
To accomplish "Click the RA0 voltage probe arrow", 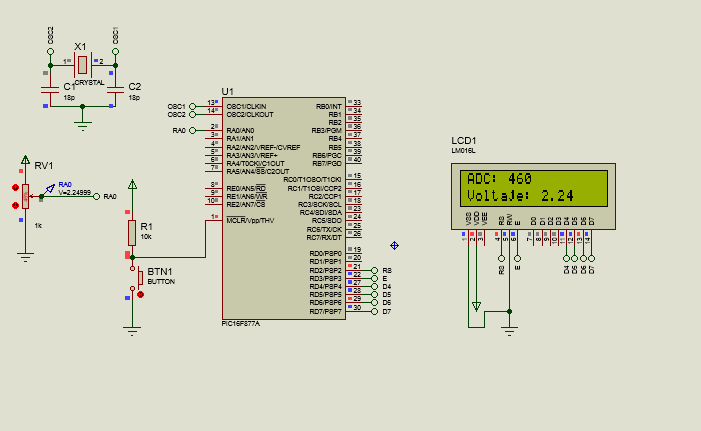I will (50, 189).
